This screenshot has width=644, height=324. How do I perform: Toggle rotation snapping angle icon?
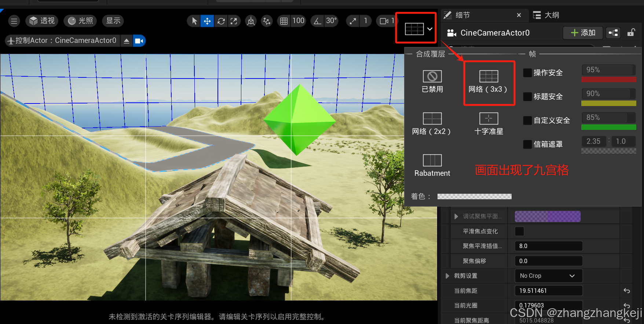[317, 21]
